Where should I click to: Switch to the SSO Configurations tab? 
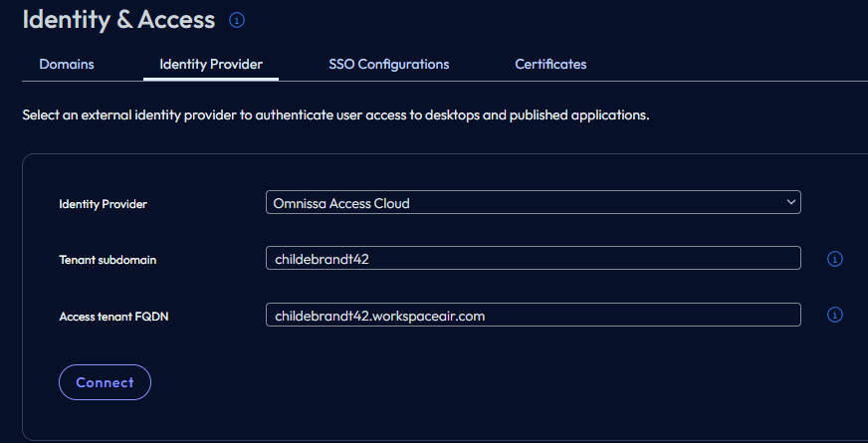(x=388, y=64)
